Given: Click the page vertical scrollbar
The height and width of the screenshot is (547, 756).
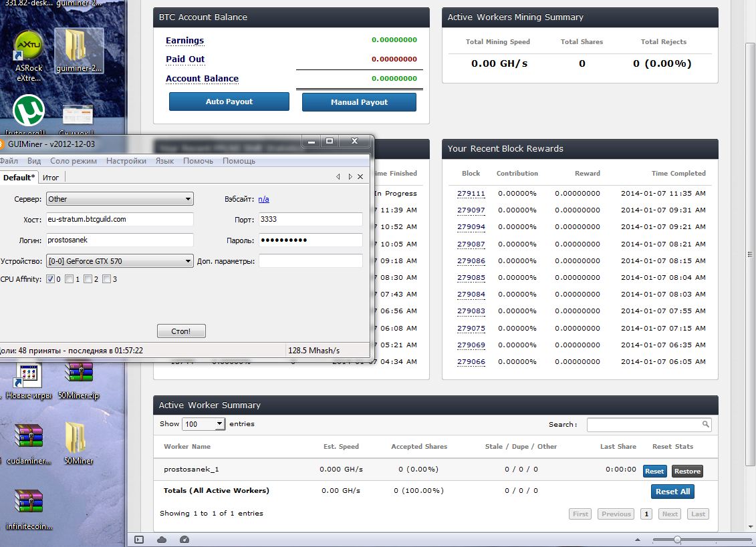Looking at the screenshot, I should click(750, 254).
